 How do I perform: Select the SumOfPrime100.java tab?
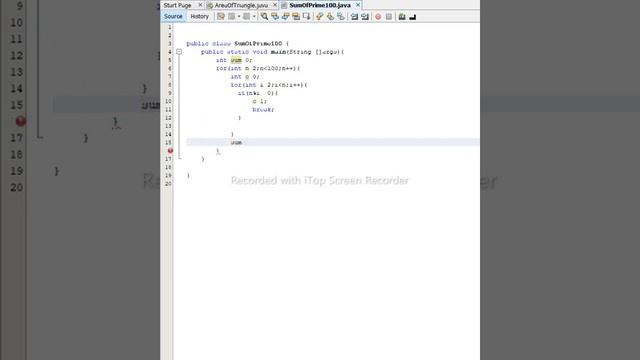(x=320, y=5)
